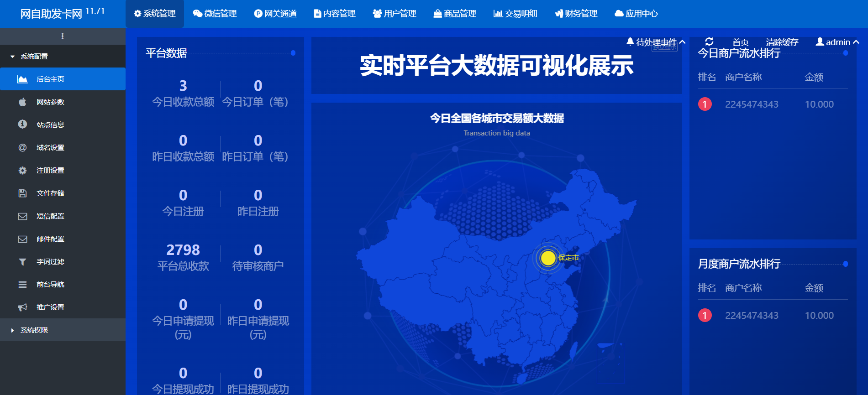Click the 保定市 yellow map marker
The width and height of the screenshot is (868, 395).
tap(548, 258)
